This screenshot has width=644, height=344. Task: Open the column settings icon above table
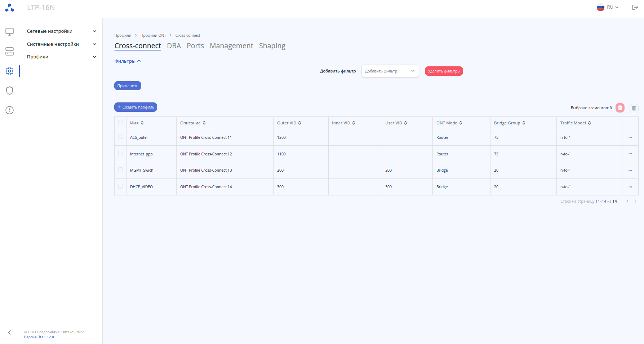coord(634,108)
